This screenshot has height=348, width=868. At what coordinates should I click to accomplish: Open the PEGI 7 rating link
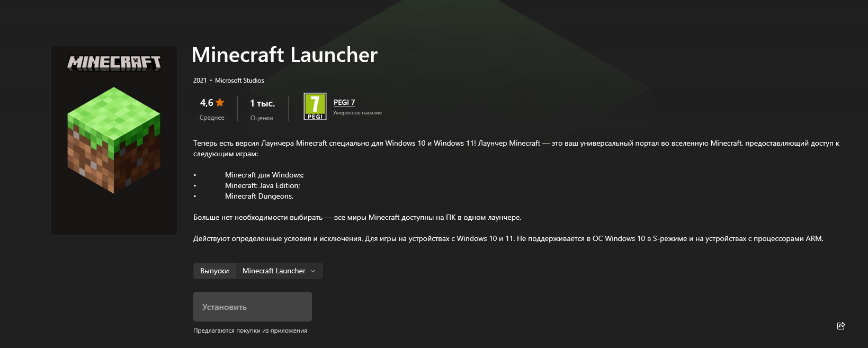click(344, 102)
